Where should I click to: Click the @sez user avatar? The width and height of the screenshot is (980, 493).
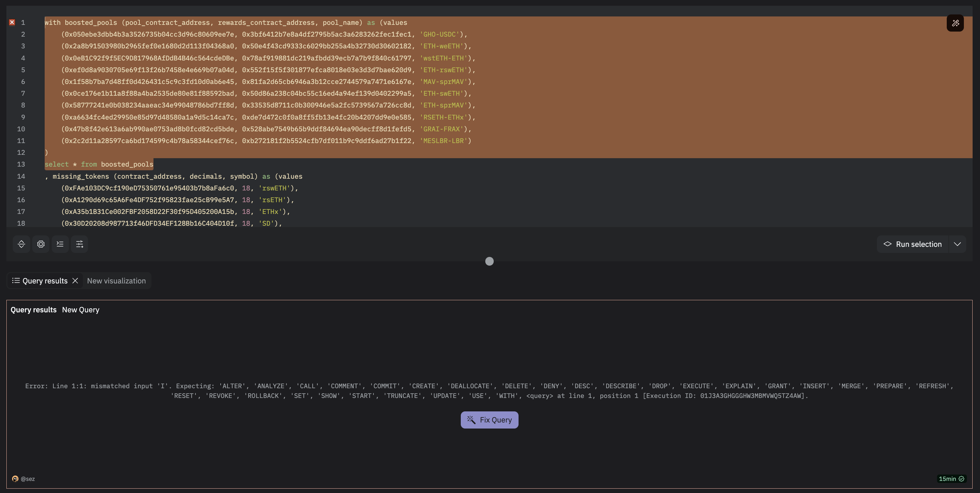(15, 479)
